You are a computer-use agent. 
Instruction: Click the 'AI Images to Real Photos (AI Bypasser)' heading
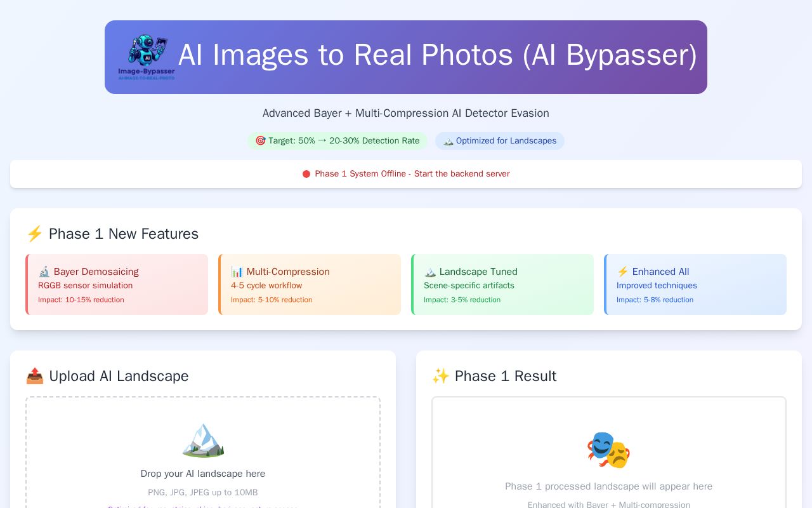[x=438, y=55]
